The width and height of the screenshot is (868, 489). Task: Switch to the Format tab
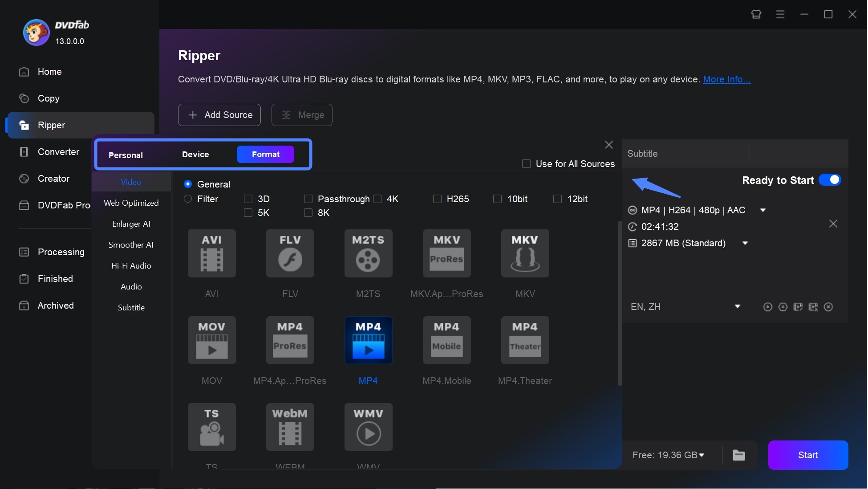click(x=265, y=154)
